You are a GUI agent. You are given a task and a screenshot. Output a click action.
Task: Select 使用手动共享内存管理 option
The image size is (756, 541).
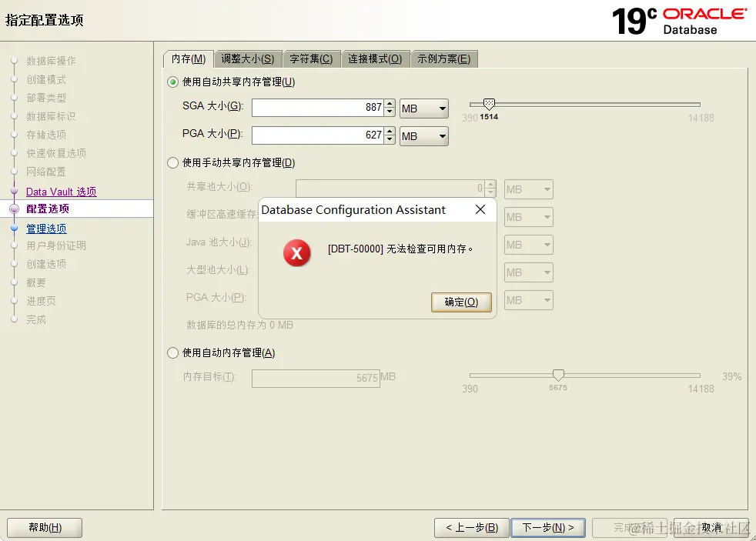click(x=172, y=162)
